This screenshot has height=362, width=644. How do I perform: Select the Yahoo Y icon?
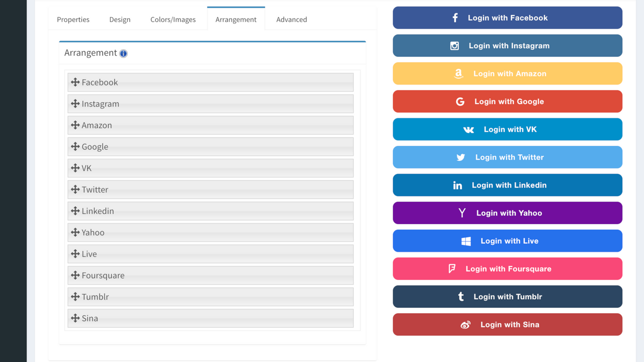462,213
